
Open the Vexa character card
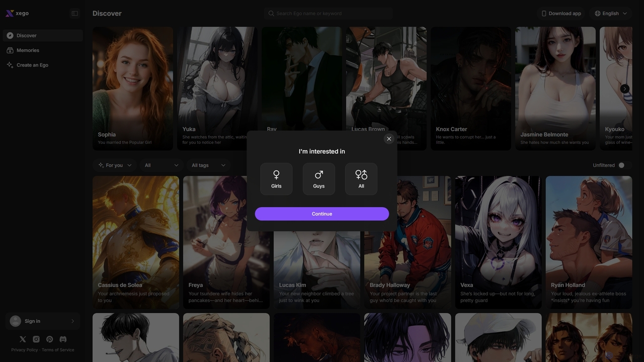[499, 242]
